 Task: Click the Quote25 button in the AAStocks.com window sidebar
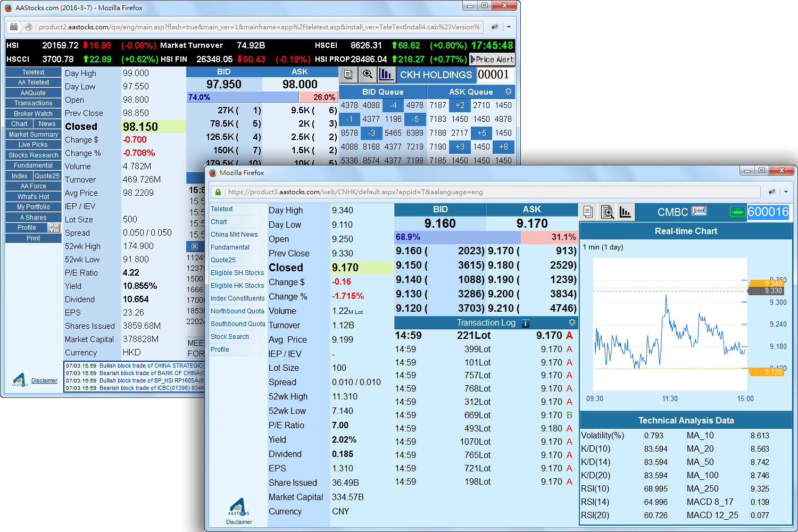47,176
